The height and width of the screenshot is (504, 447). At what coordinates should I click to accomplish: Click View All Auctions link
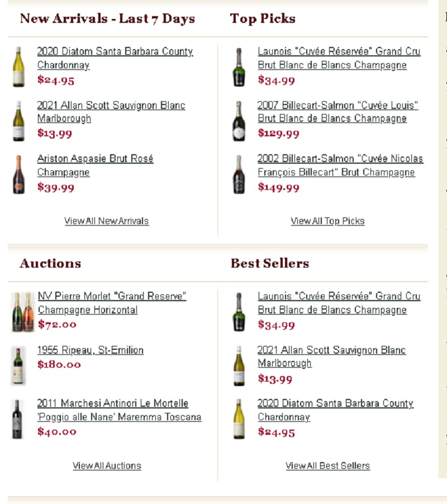[x=107, y=466]
